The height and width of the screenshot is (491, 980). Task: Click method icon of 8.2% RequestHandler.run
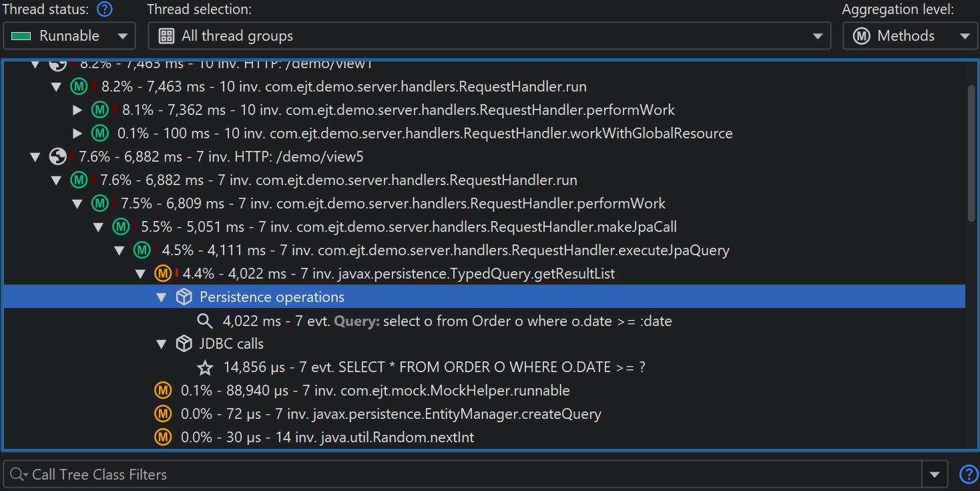coord(79,87)
